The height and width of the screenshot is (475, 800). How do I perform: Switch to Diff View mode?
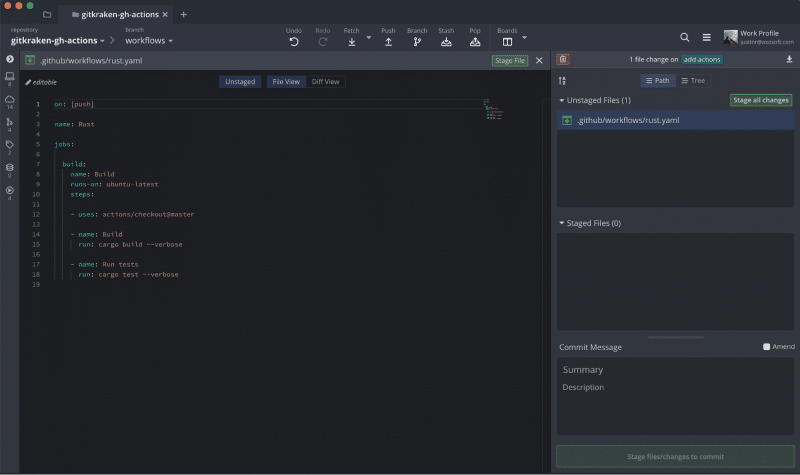click(x=326, y=82)
